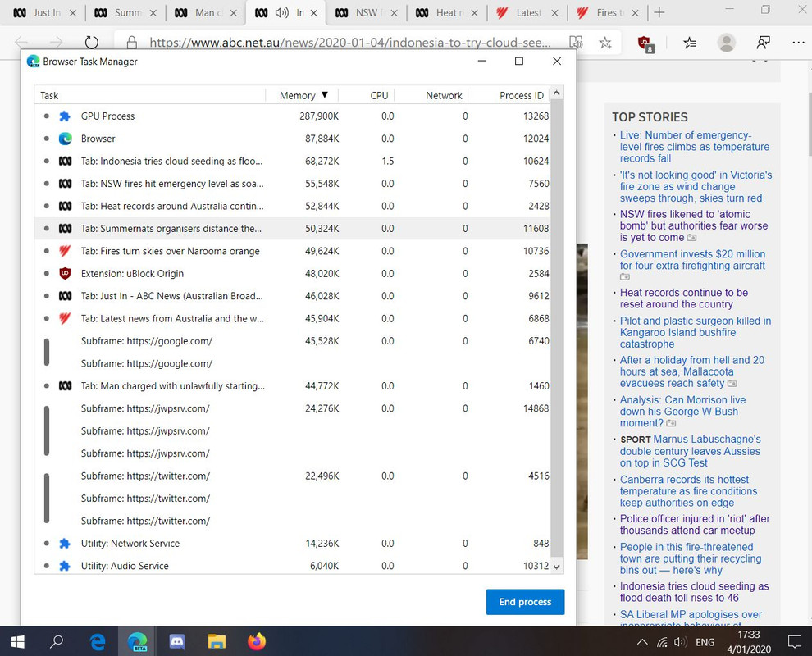Open taskbar search icon

57,641
